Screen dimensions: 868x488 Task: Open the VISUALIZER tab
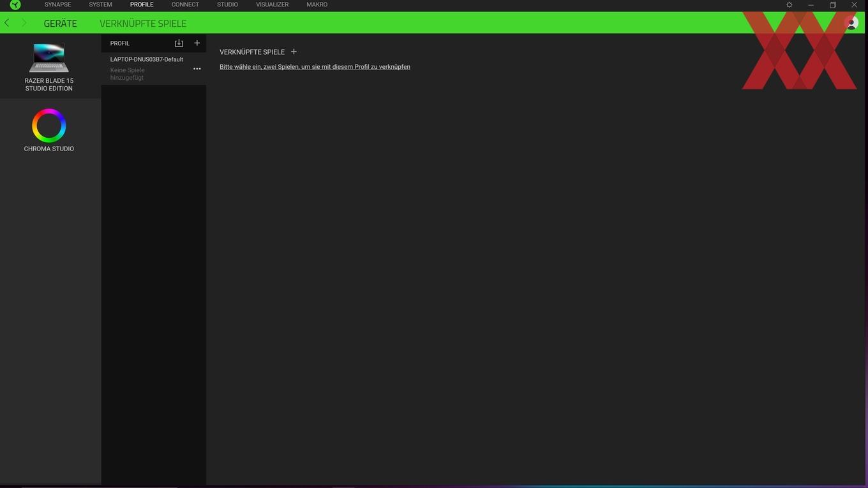tap(273, 4)
